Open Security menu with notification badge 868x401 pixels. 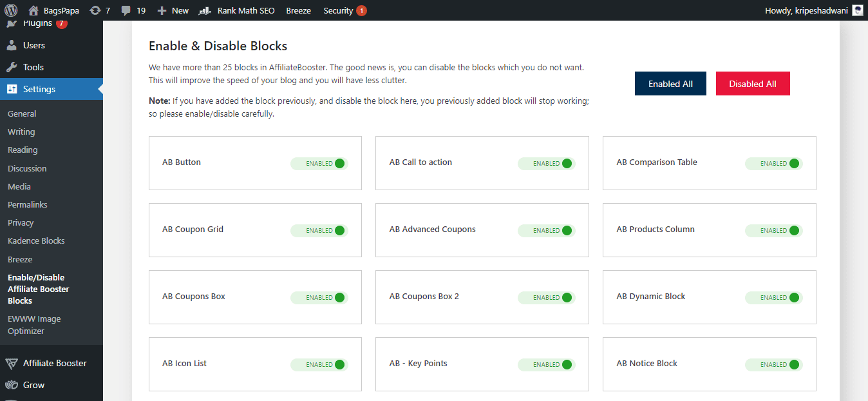point(344,10)
